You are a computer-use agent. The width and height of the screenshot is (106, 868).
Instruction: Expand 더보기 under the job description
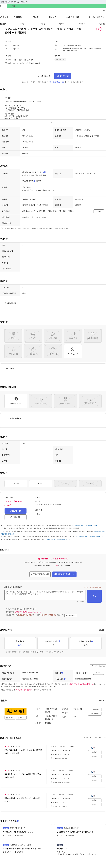53,122
